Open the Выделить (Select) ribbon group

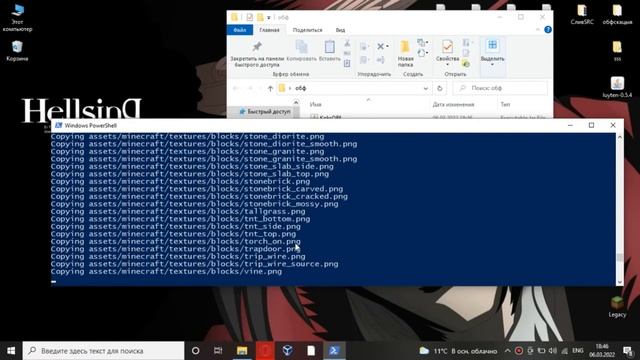pos(492,53)
